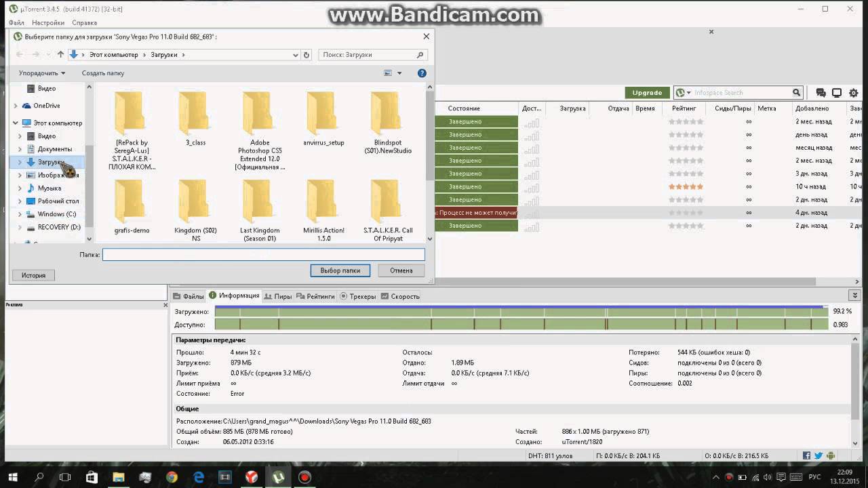Open the search provider dropdown in uTorrent
The width and height of the screenshot is (868, 488).
pyautogui.click(x=689, y=93)
